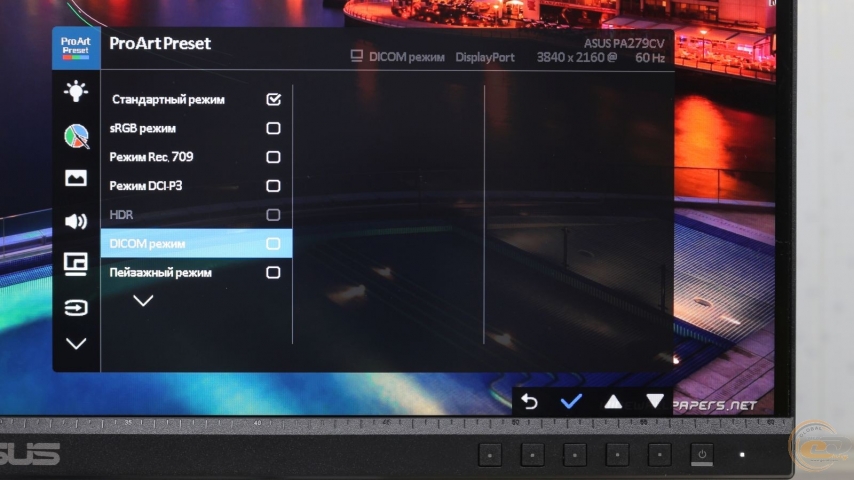Screen dimensions: 854x480
Task: Click the ProArt Preset title text
Action: pyautogui.click(x=160, y=43)
